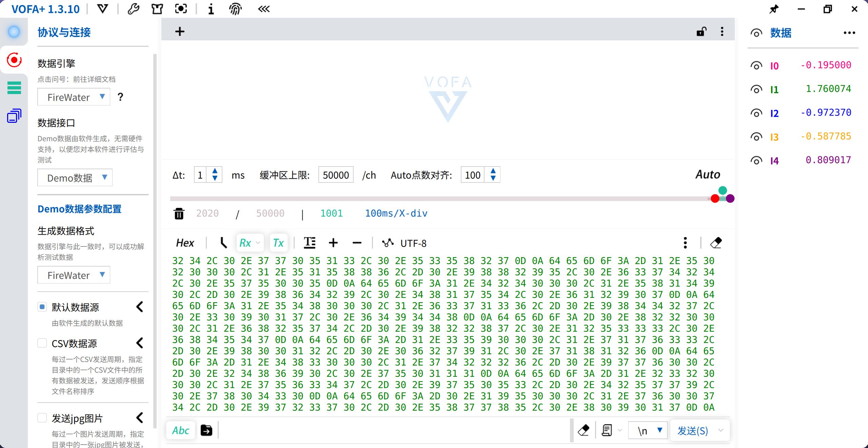The height and width of the screenshot is (448, 868).
Task: Hide channel I0 with its eye icon
Action: click(x=756, y=65)
